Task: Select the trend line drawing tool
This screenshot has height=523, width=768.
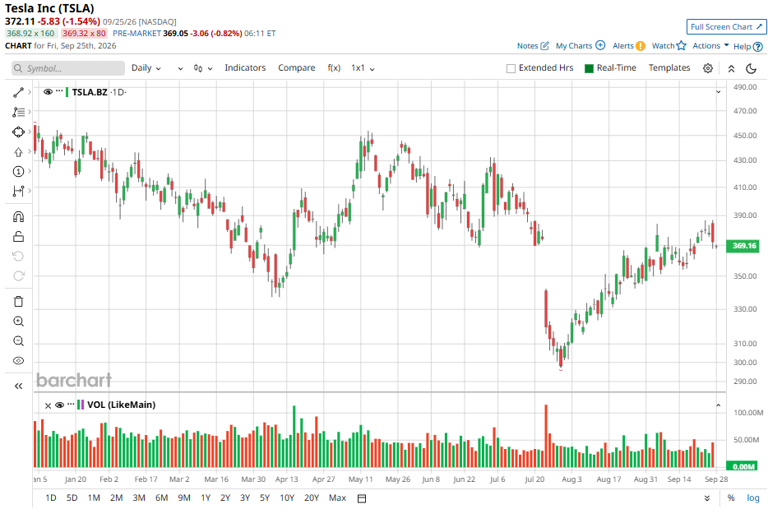Action: 18,92
